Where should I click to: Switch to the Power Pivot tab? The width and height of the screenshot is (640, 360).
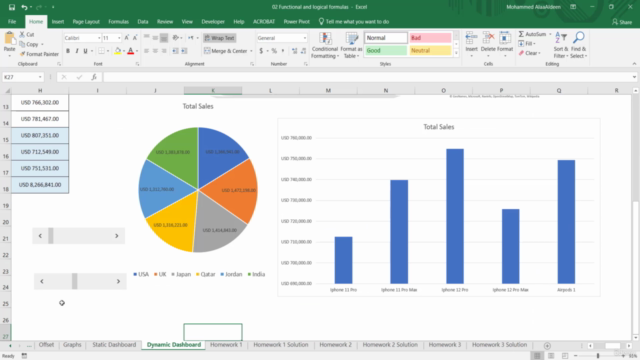(x=297, y=22)
